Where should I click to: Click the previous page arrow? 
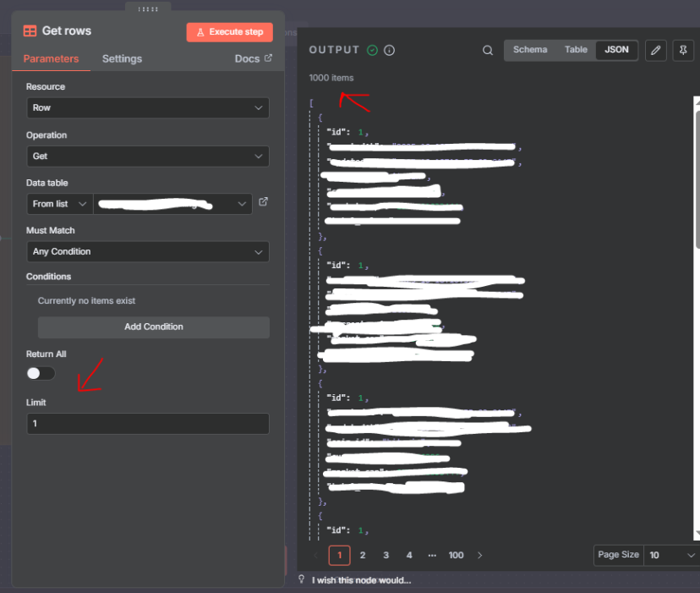(x=315, y=556)
